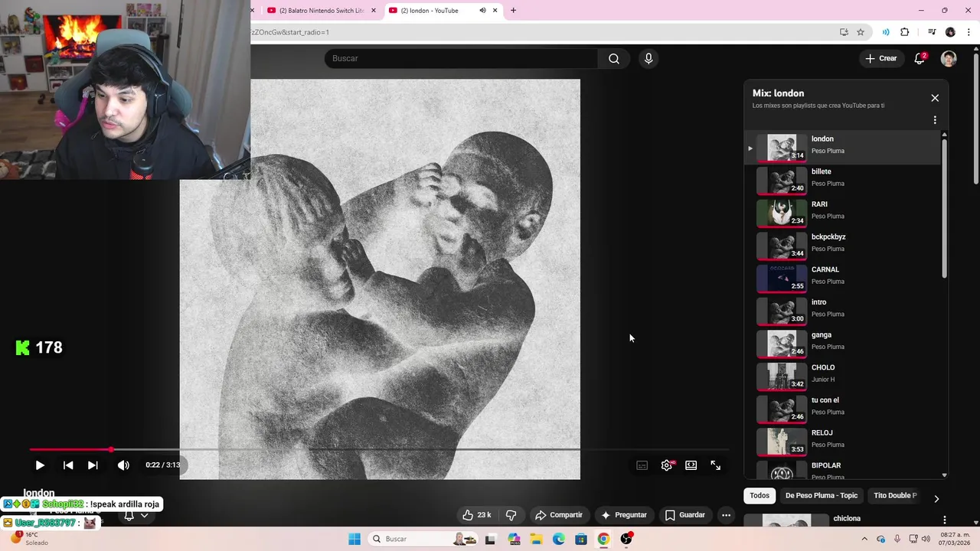Image resolution: width=980 pixels, height=551 pixels.
Task: Click the Compartir share button
Action: coord(559,515)
